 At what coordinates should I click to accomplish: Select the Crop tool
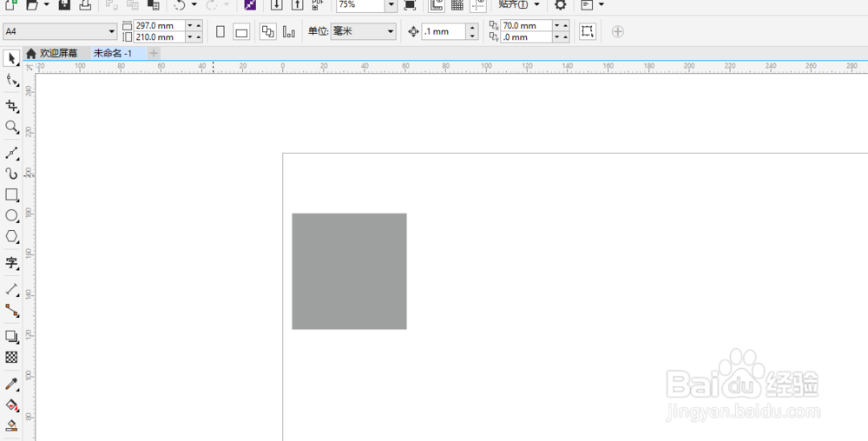pos(11,106)
